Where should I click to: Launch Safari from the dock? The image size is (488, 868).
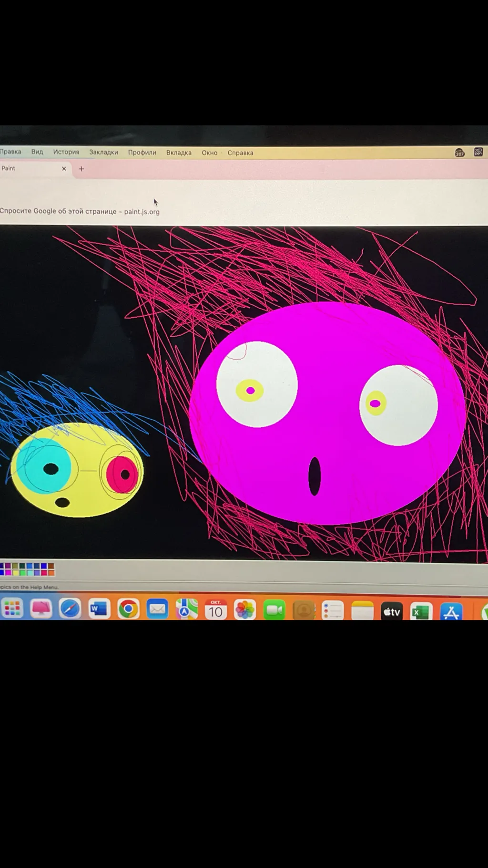click(70, 609)
